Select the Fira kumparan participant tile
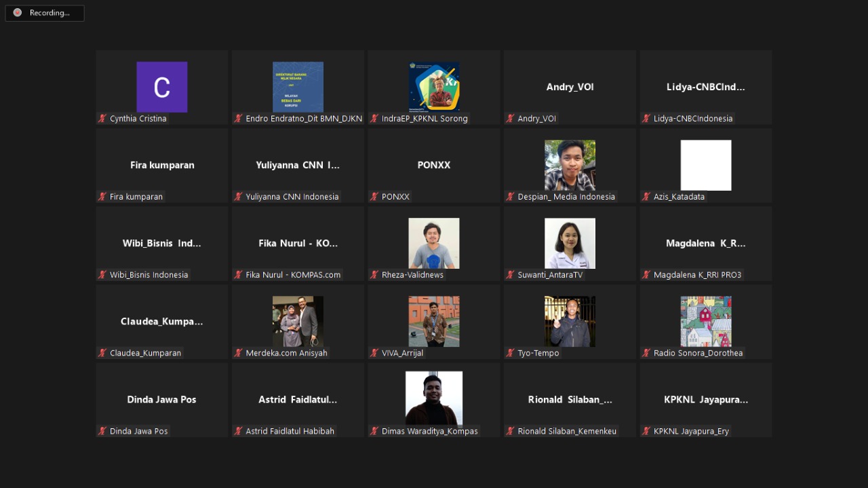Screen dimensions: 868x488 (x=162, y=165)
